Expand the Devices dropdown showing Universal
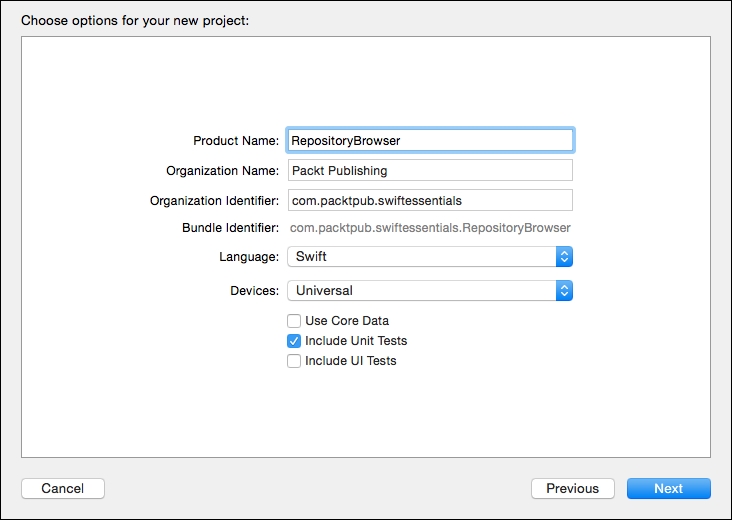Viewport: 732px width, 520px height. (x=421, y=291)
